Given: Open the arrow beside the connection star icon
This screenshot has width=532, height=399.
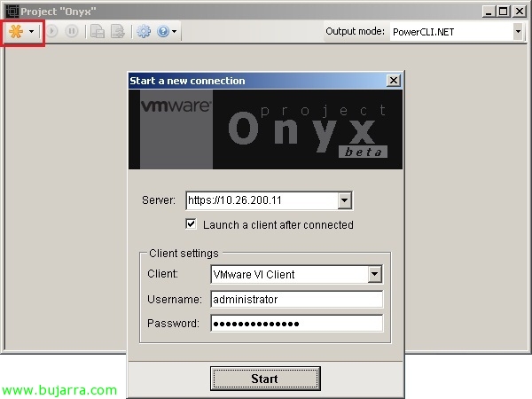Looking at the screenshot, I should [x=31, y=32].
